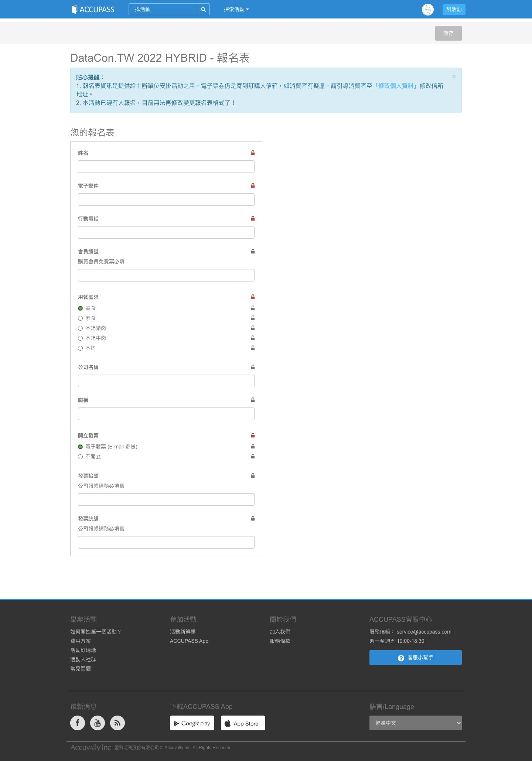The height and width of the screenshot is (761, 532).
Task: Open the Google play download button
Action: tap(192, 723)
